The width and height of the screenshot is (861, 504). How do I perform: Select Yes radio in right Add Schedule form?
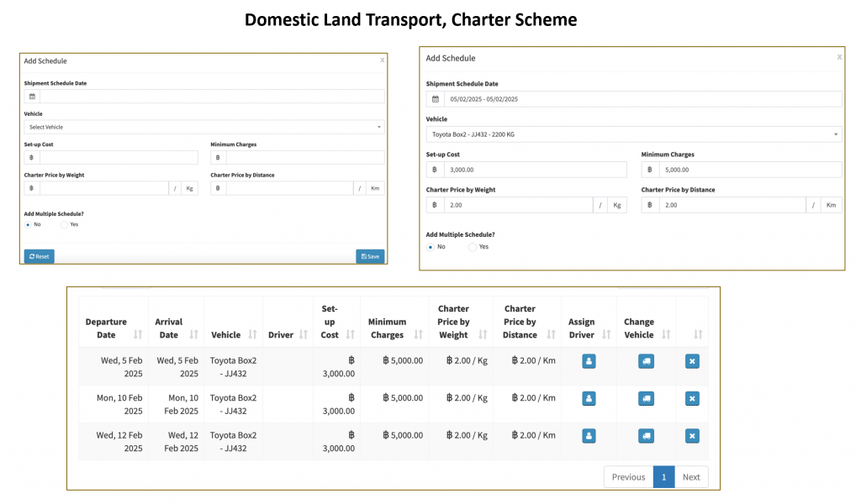point(473,247)
